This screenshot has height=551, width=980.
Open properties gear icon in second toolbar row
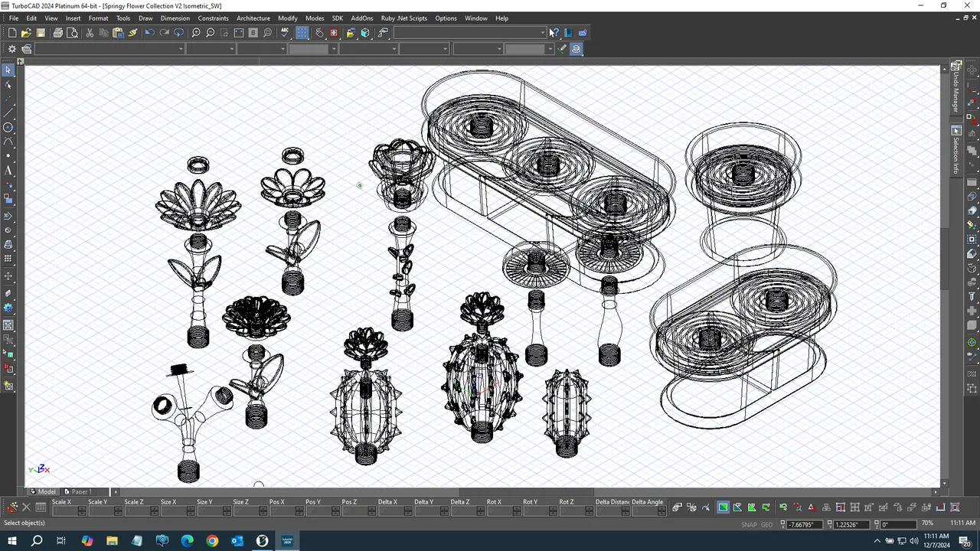tap(12, 49)
